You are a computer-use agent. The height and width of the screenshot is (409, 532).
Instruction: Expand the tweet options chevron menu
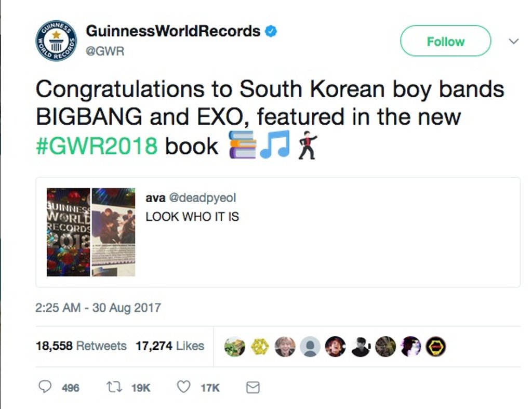point(514,42)
